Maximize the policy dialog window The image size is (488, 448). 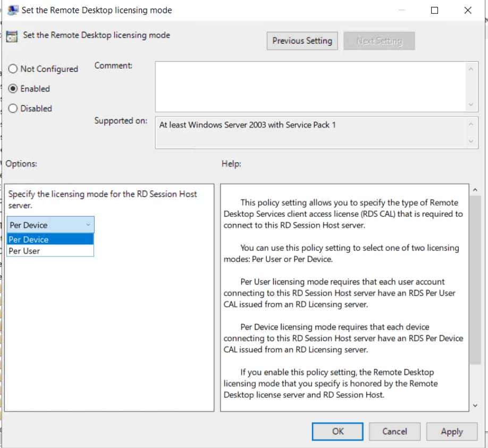coord(434,10)
